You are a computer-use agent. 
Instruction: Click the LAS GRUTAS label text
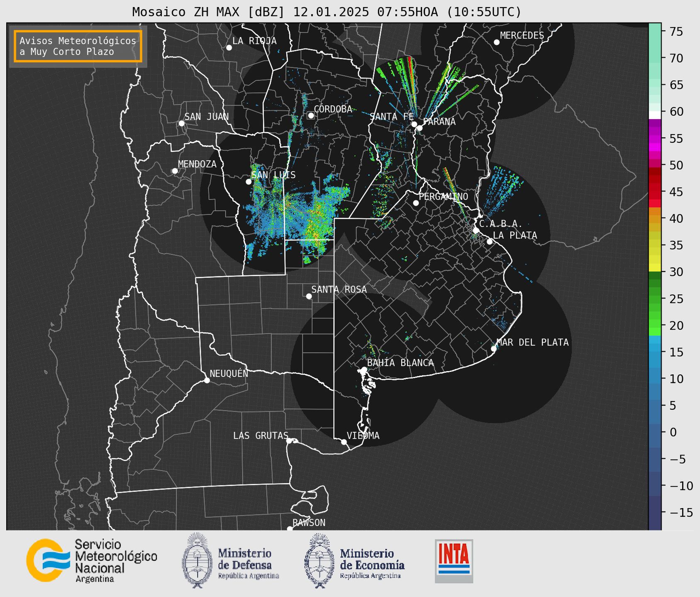click(x=261, y=436)
